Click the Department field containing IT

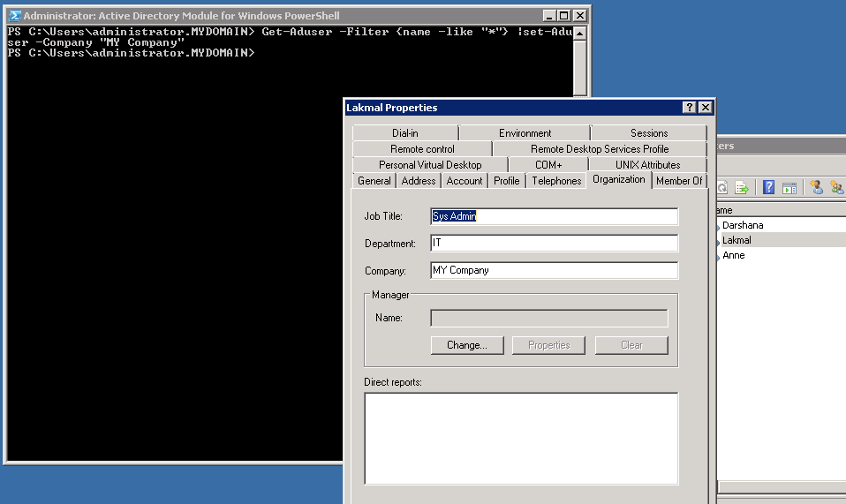pyautogui.click(x=554, y=243)
